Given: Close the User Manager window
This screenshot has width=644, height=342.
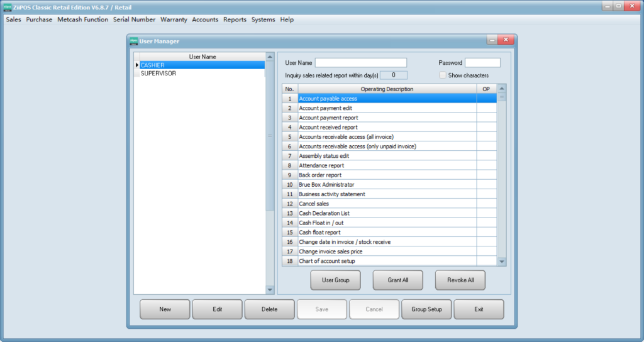Looking at the screenshot, I should [x=505, y=41].
